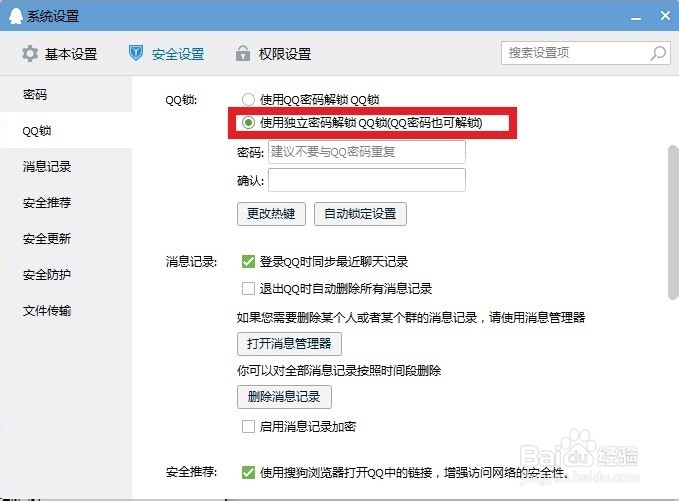Open the 基本设置 tab
Screen dimensions: 679x501
coord(59,54)
